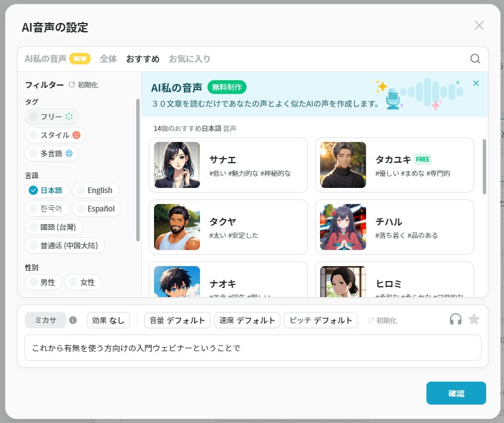
Task: Select the 普通话 (中国大陆) language filter
Action: pos(65,245)
